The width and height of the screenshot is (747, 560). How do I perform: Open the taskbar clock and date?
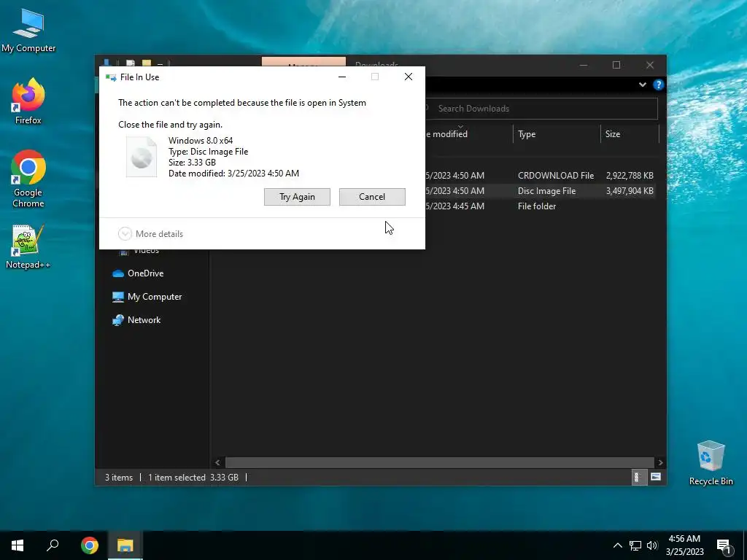coord(684,545)
